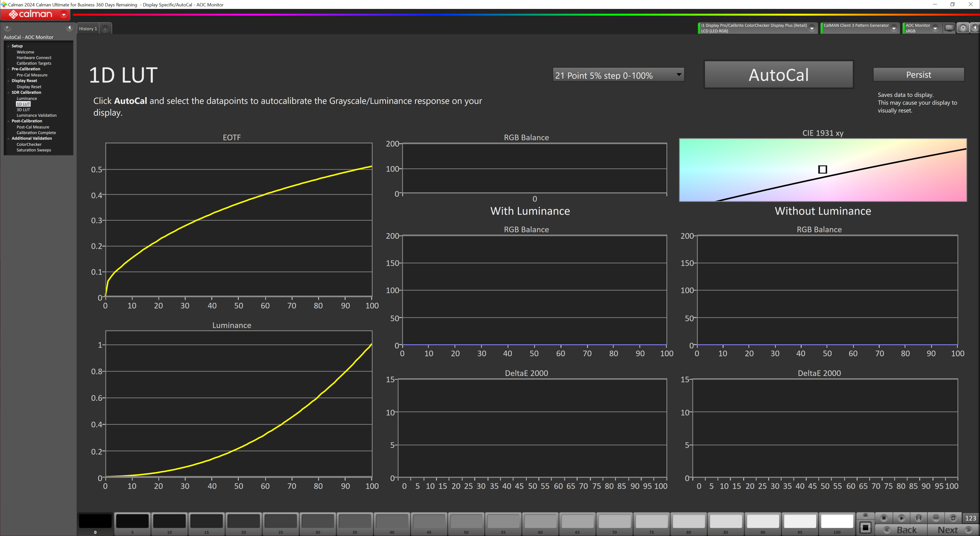
Task: Select 3D LUT in the workflow list
Action: pyautogui.click(x=23, y=109)
